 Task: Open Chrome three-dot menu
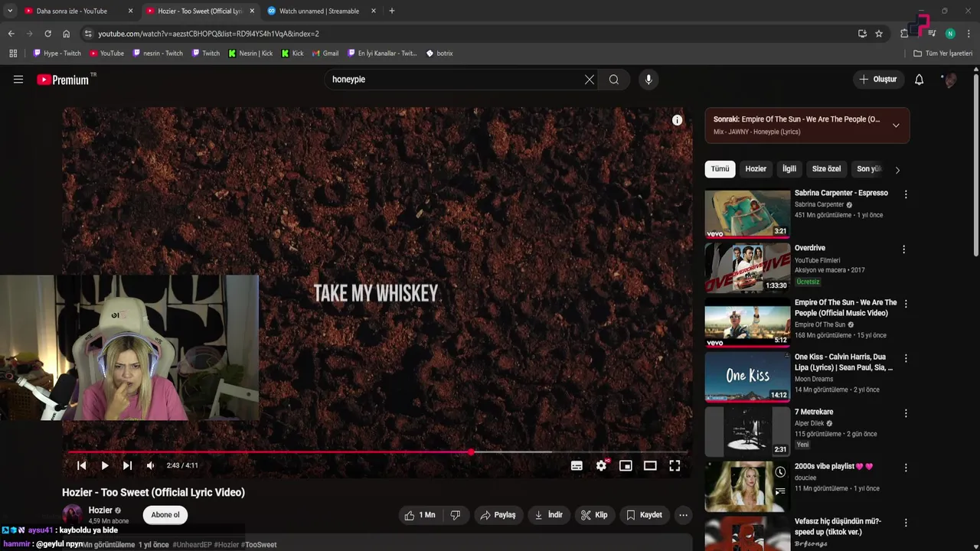click(x=969, y=34)
